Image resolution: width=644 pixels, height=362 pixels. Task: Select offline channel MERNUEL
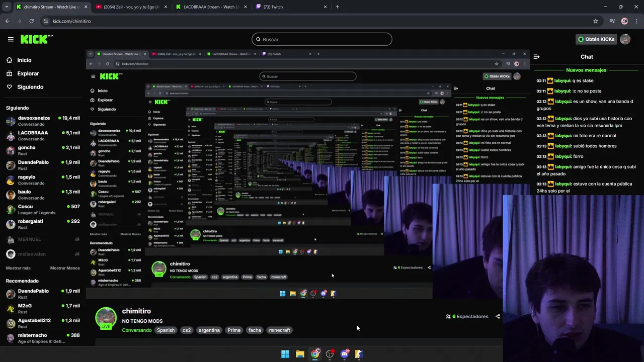click(43, 239)
